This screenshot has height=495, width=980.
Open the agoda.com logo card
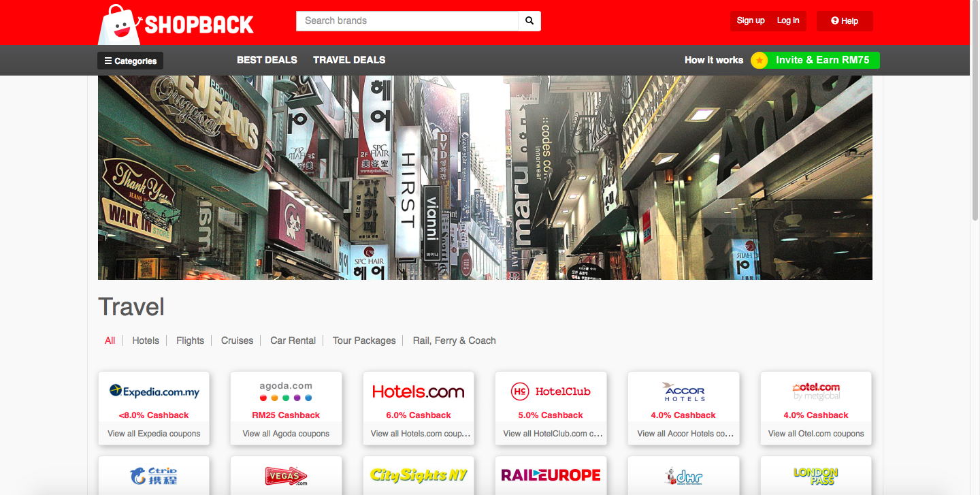[286, 392]
